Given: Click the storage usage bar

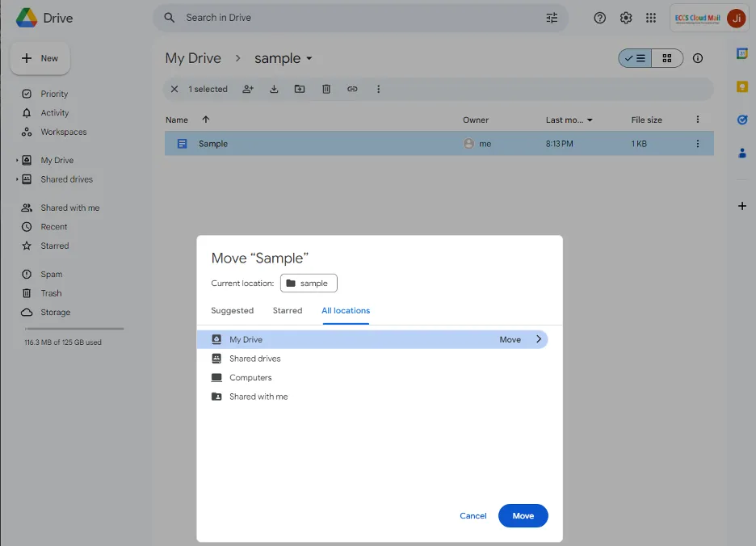Looking at the screenshot, I should click(74, 329).
